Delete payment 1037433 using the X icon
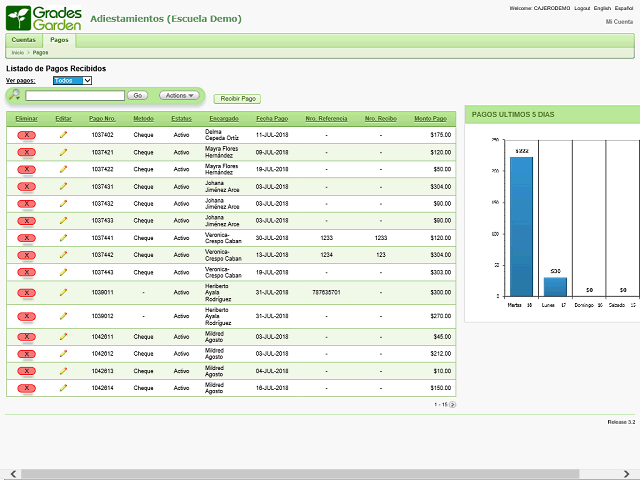Viewport: 640px width, 480px height. [x=27, y=221]
